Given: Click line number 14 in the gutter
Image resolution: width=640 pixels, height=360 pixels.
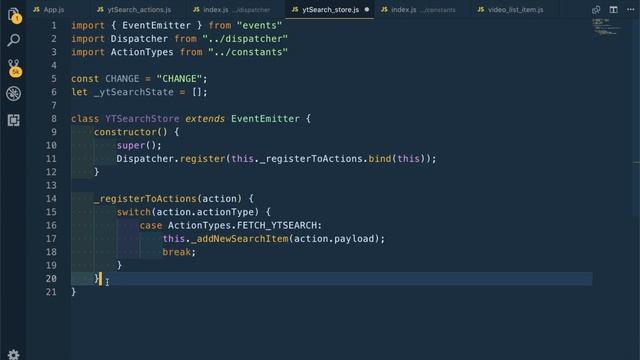Looking at the screenshot, I should 51,199.
